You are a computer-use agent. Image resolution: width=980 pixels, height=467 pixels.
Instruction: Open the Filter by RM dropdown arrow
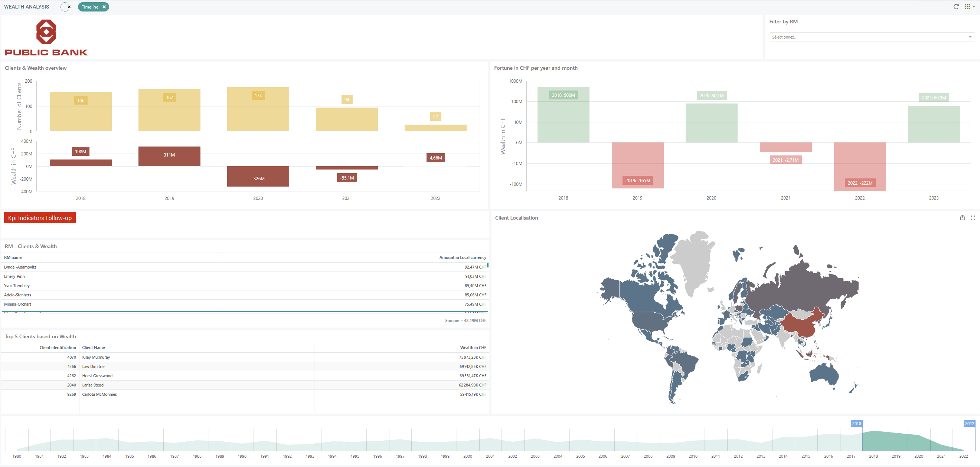pyautogui.click(x=970, y=37)
